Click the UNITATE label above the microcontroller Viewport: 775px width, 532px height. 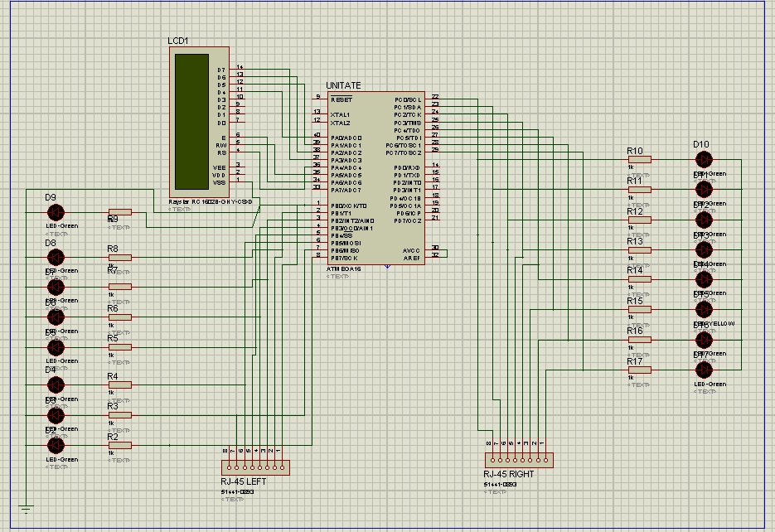tap(343, 85)
